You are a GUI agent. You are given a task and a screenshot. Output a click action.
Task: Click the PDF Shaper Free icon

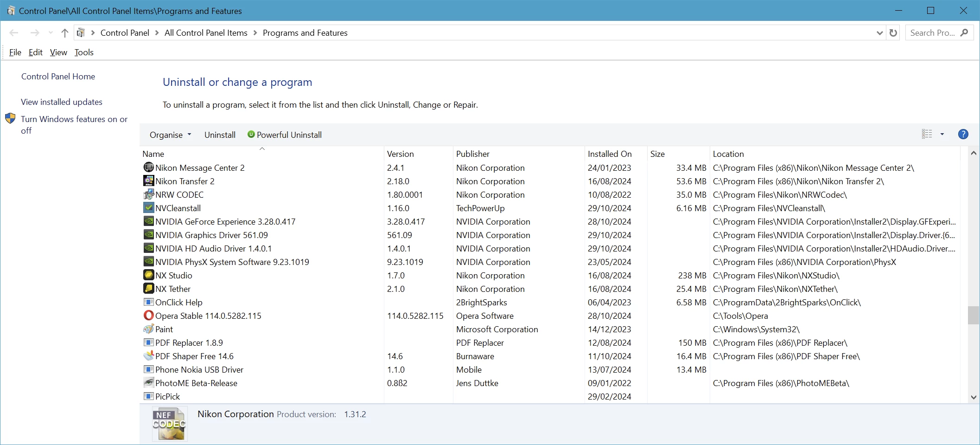tap(148, 356)
